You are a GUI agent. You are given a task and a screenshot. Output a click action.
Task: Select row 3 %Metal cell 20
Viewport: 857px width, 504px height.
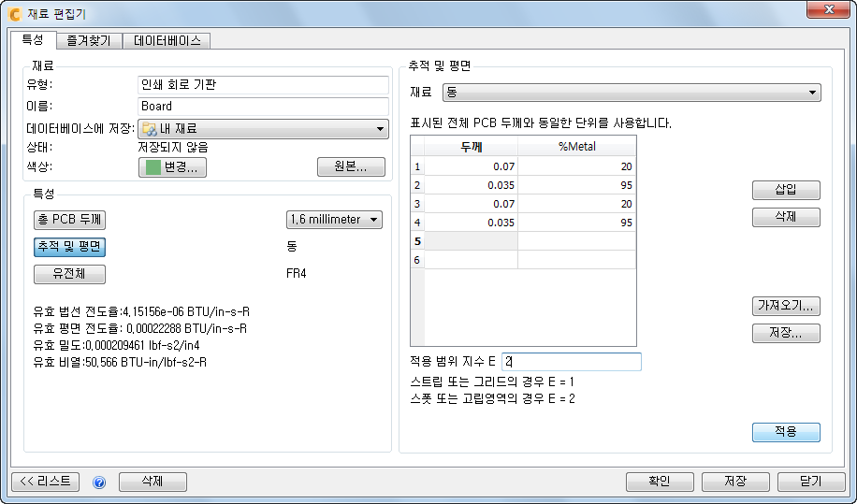point(576,204)
